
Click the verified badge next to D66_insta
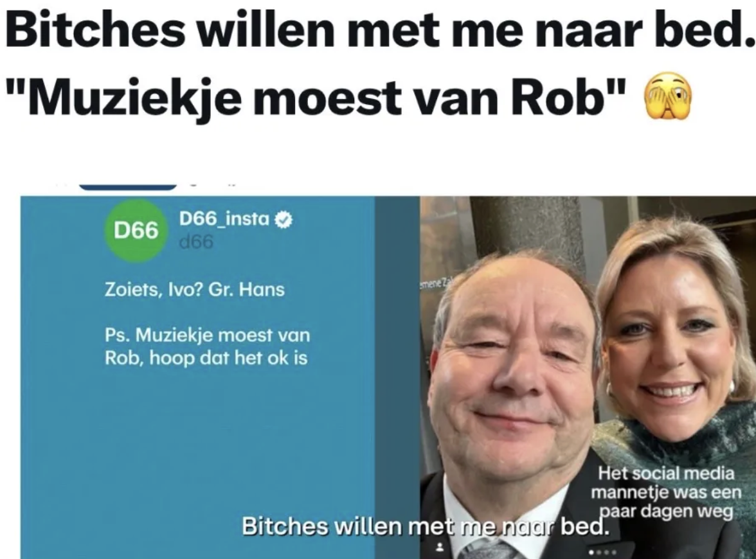click(x=283, y=220)
